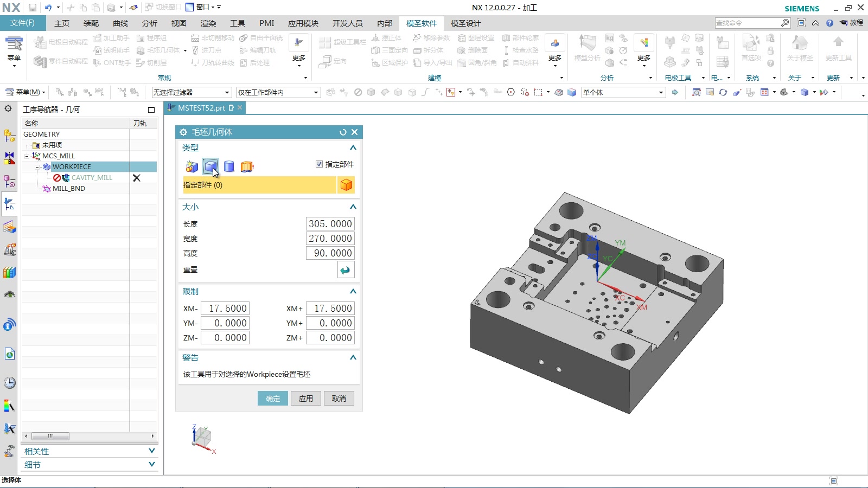Open the 文件(F) menu

(22, 23)
